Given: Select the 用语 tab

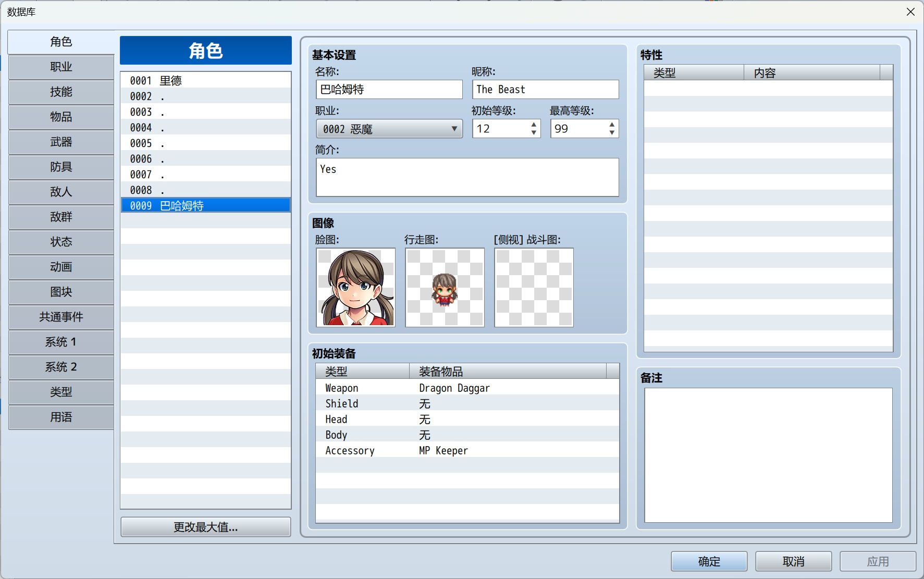Looking at the screenshot, I should coord(61,417).
